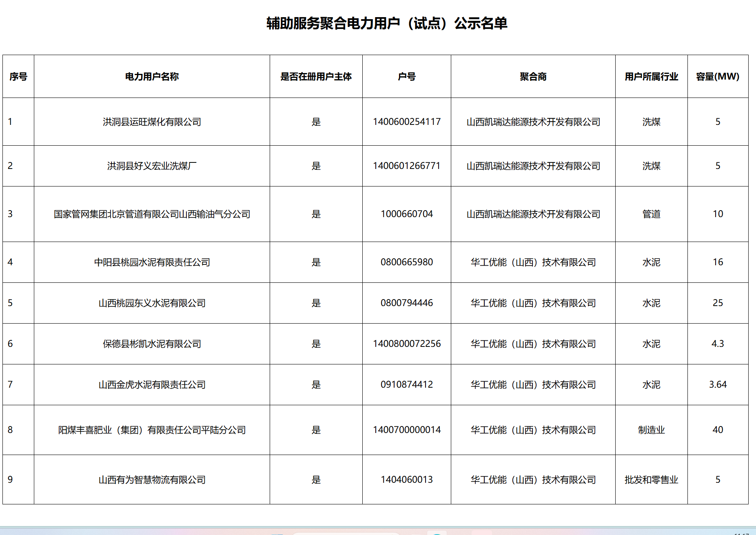Click the document title 辅助服务聚合电力用户（试点）公示名单
The height and width of the screenshot is (535, 756).
click(386, 23)
